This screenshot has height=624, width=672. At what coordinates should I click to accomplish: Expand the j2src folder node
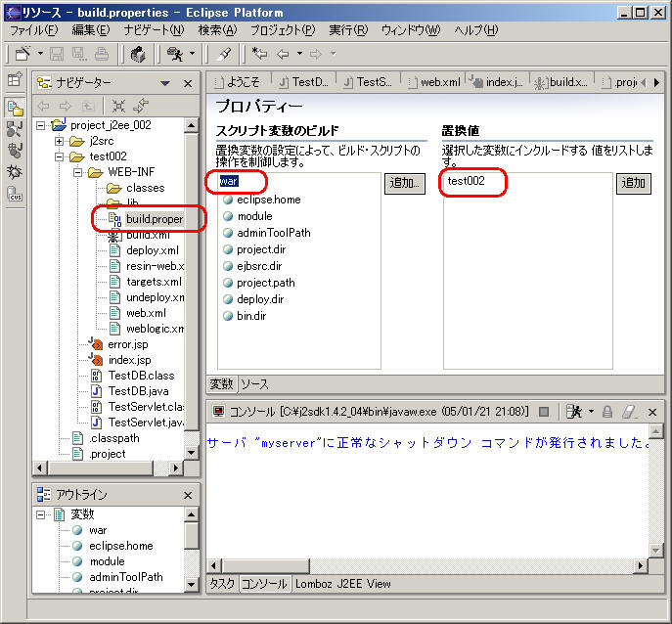(59, 141)
